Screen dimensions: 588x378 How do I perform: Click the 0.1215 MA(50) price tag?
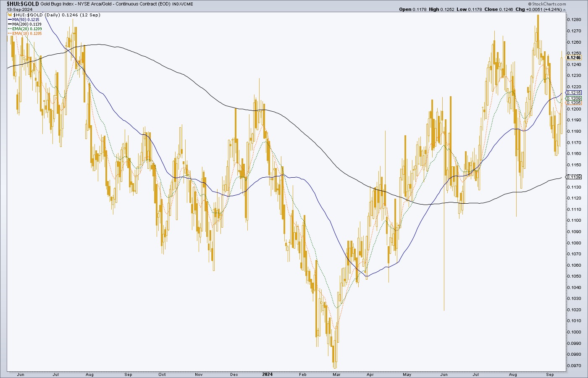tap(574, 92)
